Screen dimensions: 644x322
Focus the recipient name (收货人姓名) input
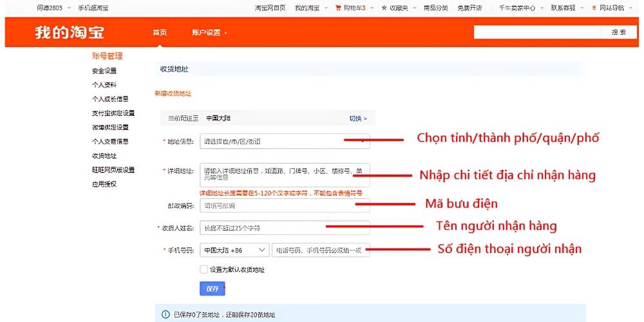(x=285, y=227)
